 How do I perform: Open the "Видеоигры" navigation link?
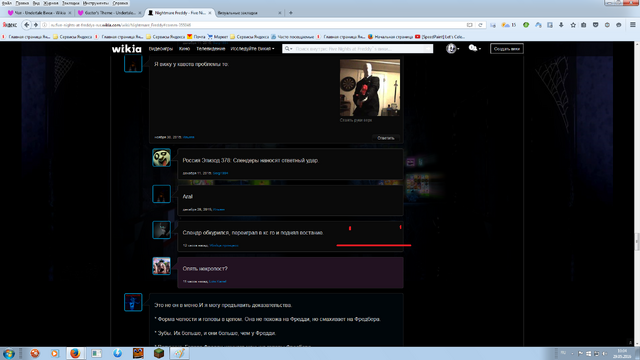click(x=160, y=49)
